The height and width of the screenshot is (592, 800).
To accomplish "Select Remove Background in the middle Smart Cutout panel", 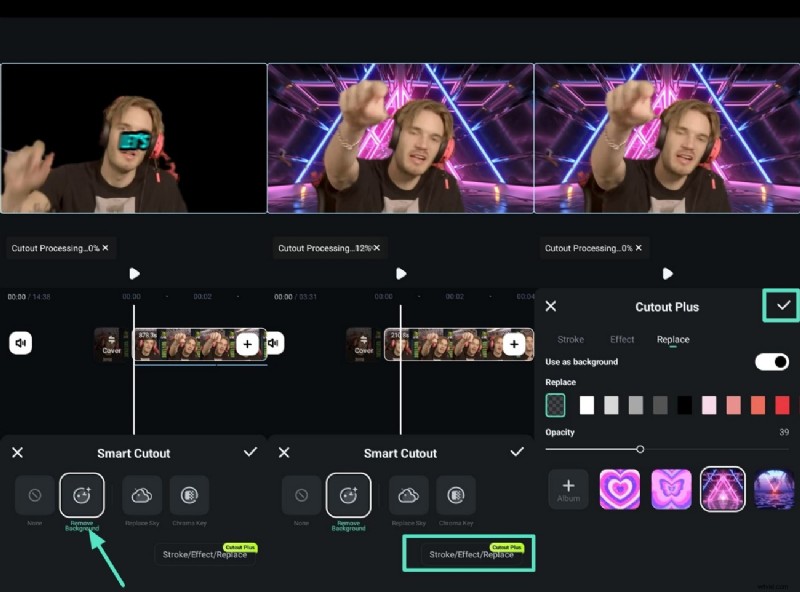I will pyautogui.click(x=348, y=495).
